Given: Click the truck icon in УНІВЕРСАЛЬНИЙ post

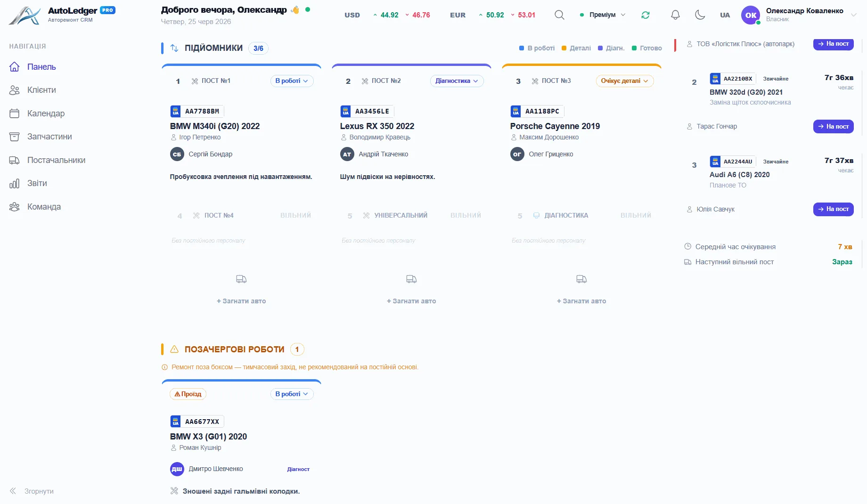Looking at the screenshot, I should pyautogui.click(x=411, y=279).
